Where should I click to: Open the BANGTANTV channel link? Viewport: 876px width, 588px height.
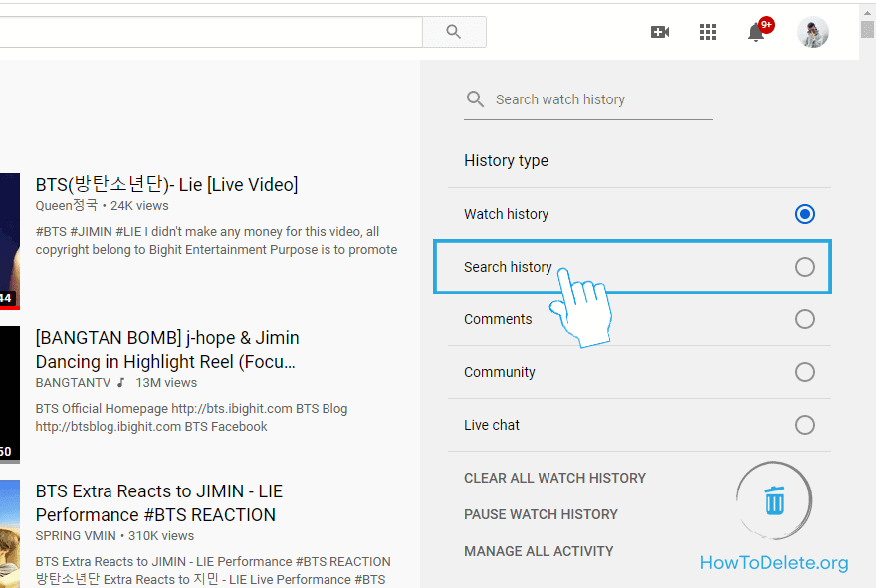point(73,383)
